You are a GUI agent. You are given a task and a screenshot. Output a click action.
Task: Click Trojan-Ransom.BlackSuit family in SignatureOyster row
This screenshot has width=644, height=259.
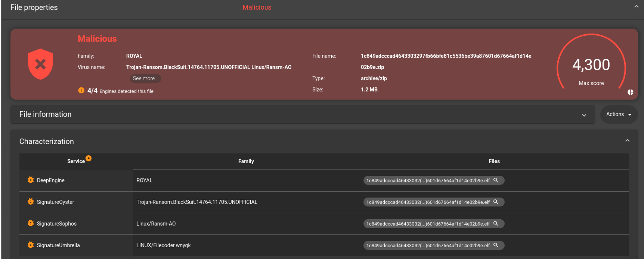[197, 202]
